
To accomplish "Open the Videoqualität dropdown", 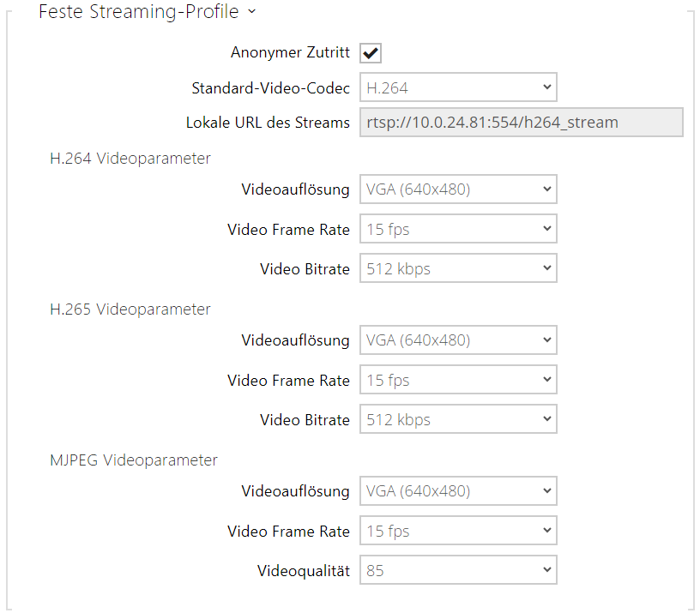I will [458, 571].
